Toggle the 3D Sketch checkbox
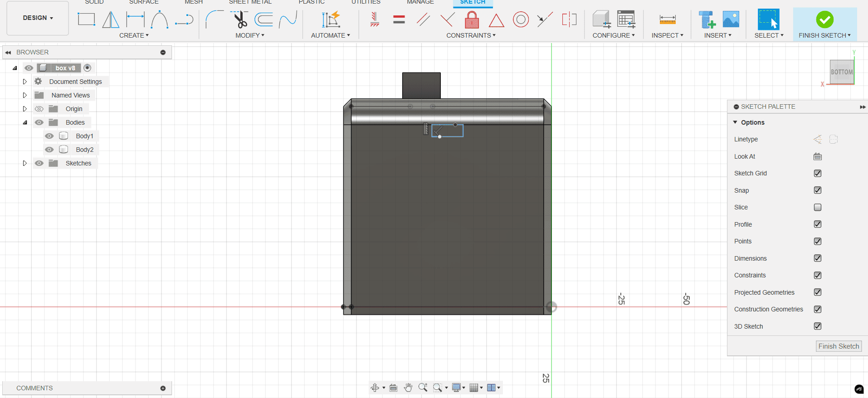This screenshot has height=398, width=868. point(818,326)
